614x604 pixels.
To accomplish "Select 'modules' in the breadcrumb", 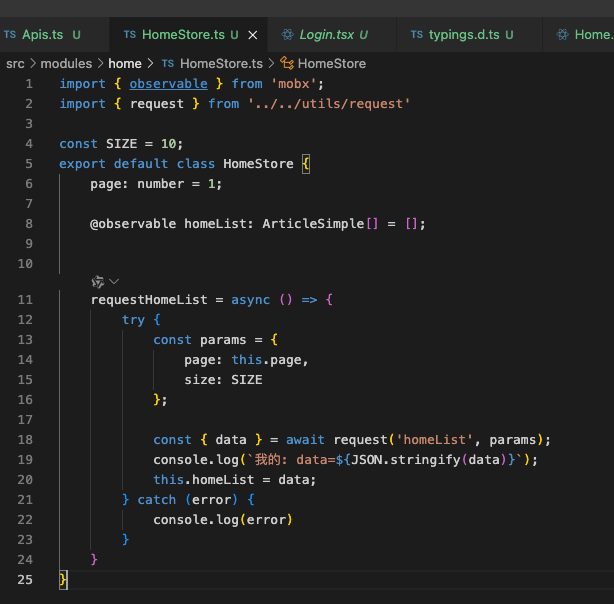I will point(66,63).
